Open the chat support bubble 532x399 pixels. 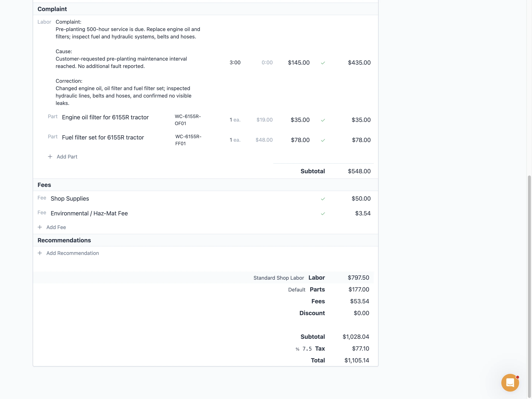[510, 382]
